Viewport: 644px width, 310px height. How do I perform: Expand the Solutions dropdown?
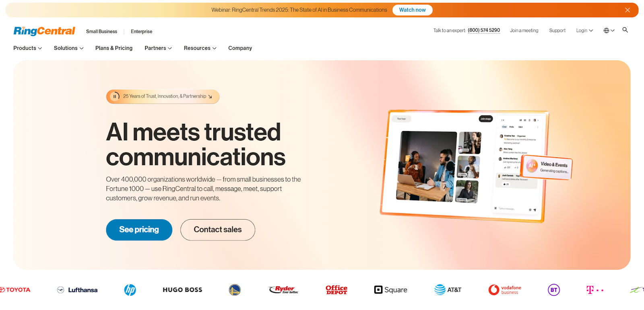(69, 48)
